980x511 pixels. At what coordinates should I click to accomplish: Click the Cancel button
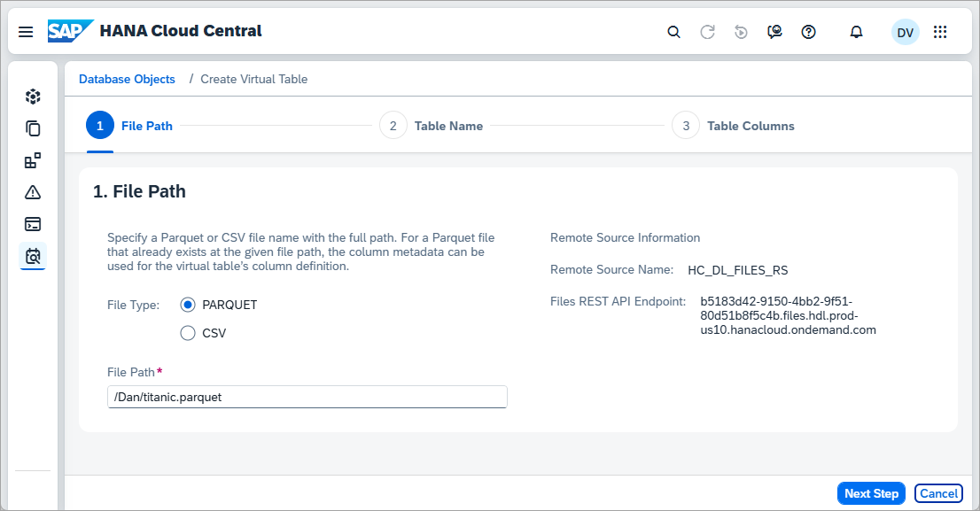point(938,493)
